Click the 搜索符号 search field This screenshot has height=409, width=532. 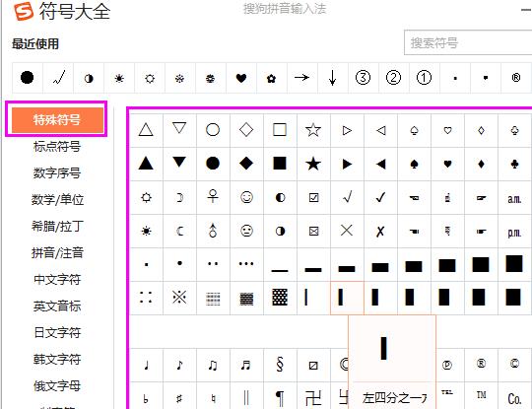[468, 42]
